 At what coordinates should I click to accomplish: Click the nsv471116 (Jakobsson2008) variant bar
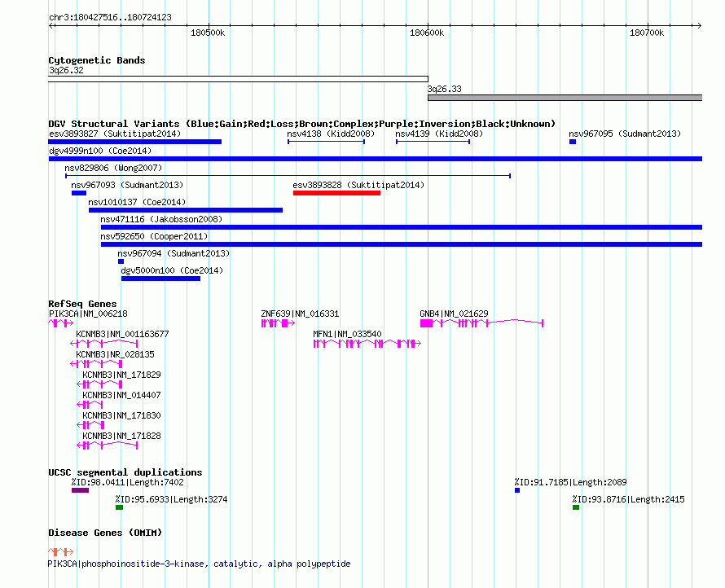[402, 227]
